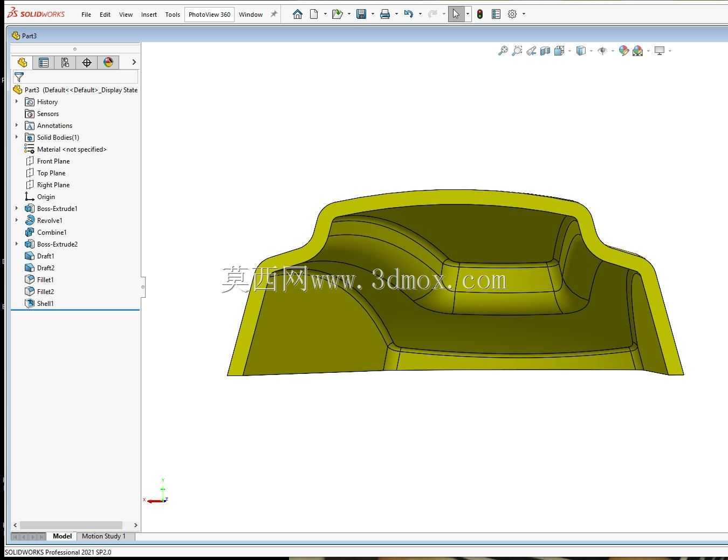The height and width of the screenshot is (560, 728).
Task: Activate Section View icon
Action: [x=545, y=51]
